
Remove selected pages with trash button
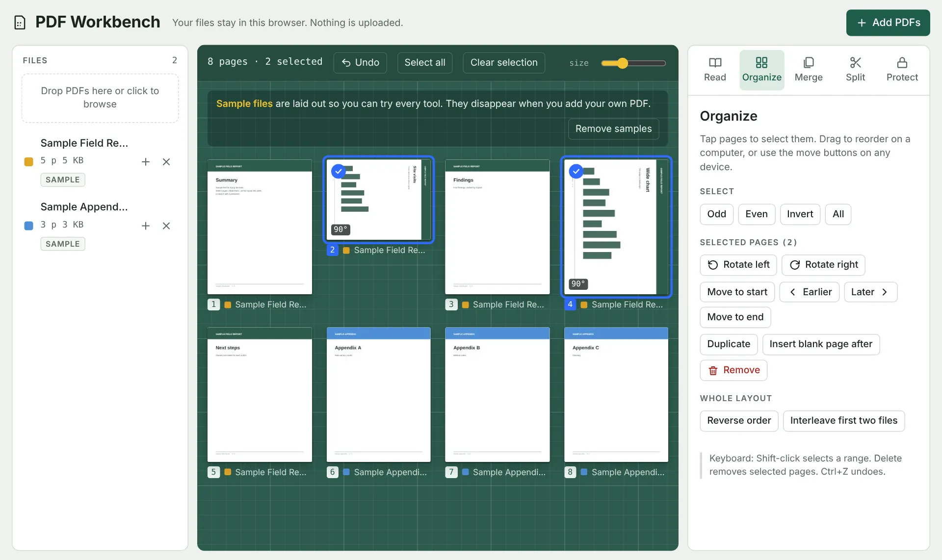point(733,370)
